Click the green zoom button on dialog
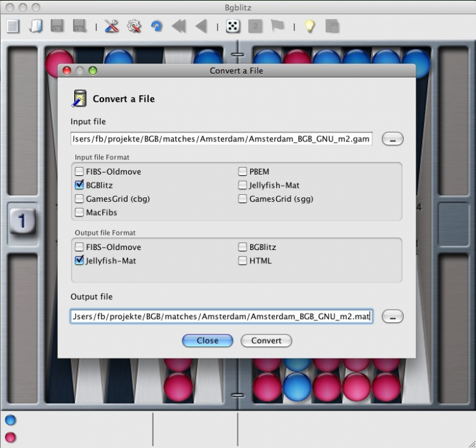476x448 pixels. pos(93,70)
